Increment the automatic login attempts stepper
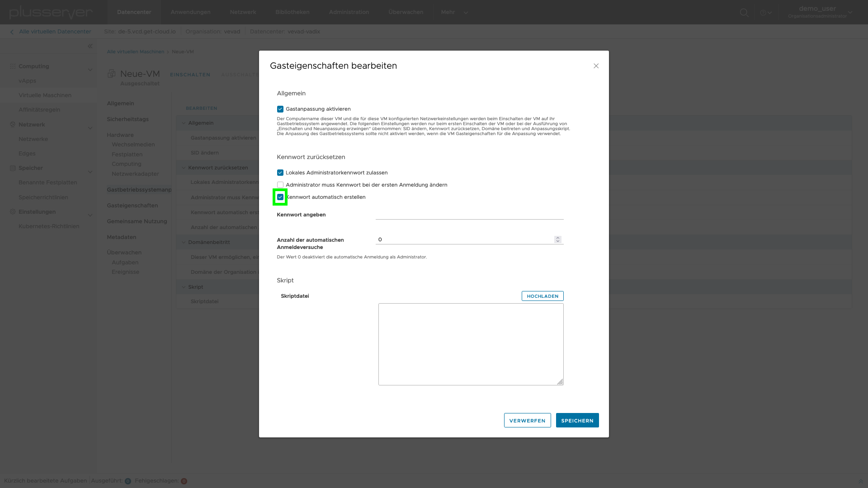 (558, 238)
